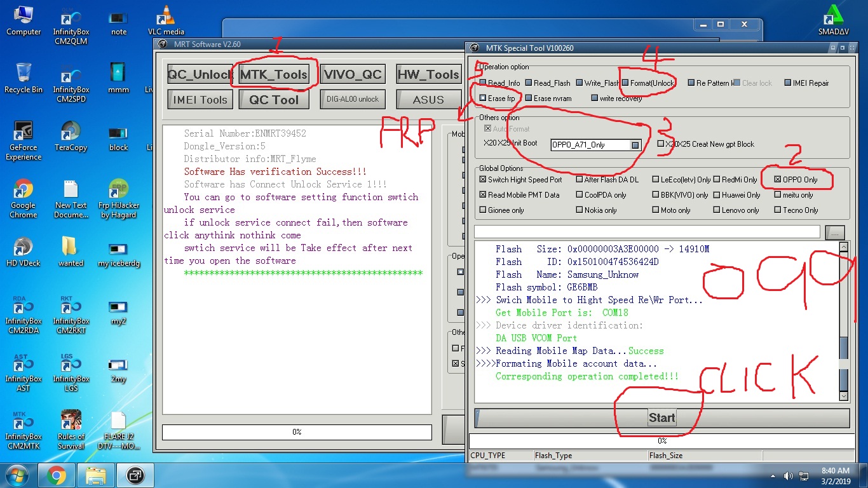This screenshot has height=488, width=868.
Task: Open QC_Unlock in MRT Software
Action: coord(200,74)
